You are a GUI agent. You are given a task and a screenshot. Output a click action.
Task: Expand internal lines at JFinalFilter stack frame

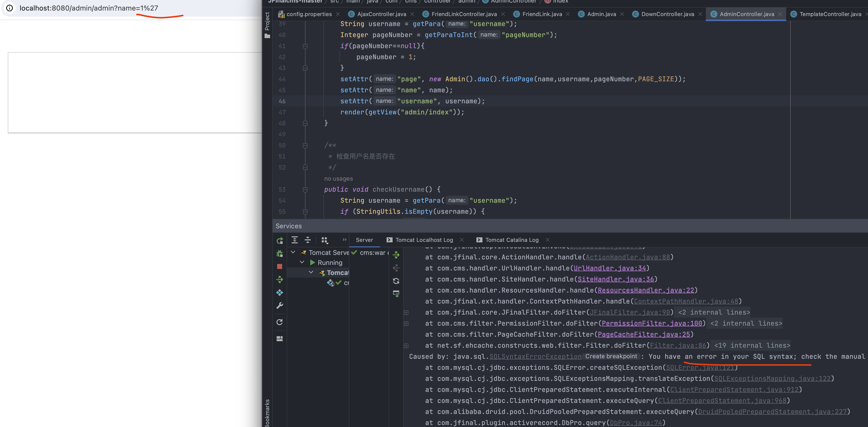406,313
